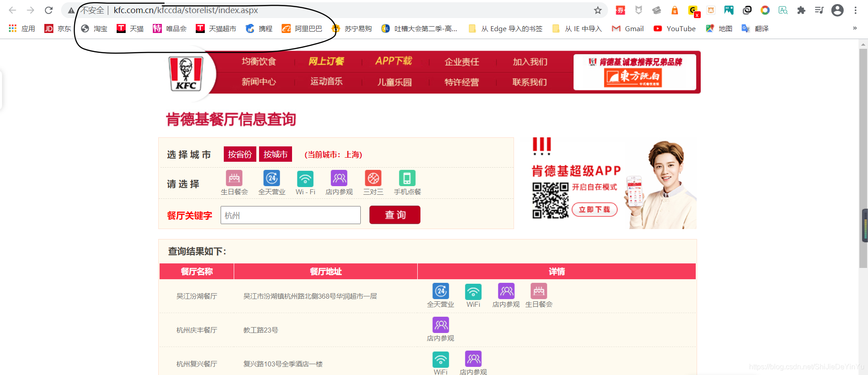Open the 从 Edge 导入的书签 folder
Screen dimensions: 868x375
[505, 28]
